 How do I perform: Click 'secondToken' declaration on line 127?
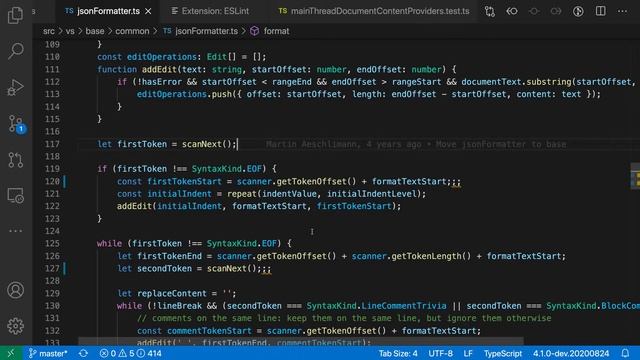coord(164,269)
